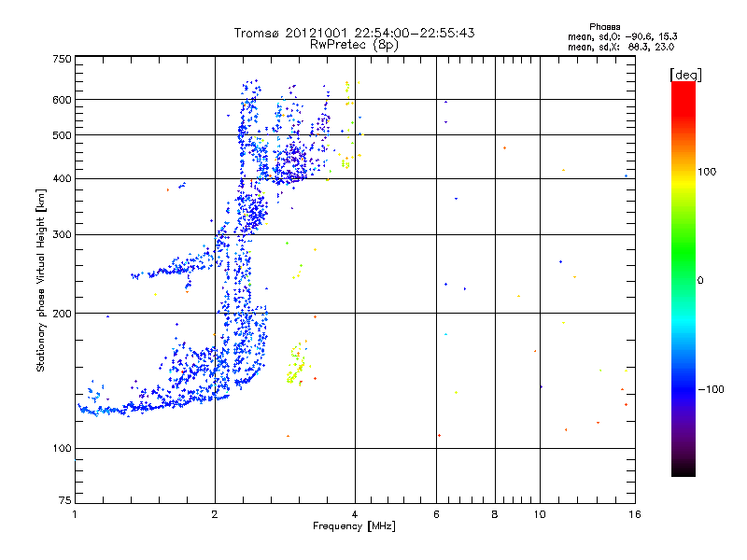This screenshot has width=747, height=560.
Task: Click the colorbar tick label '-100'
Action: tap(712, 389)
